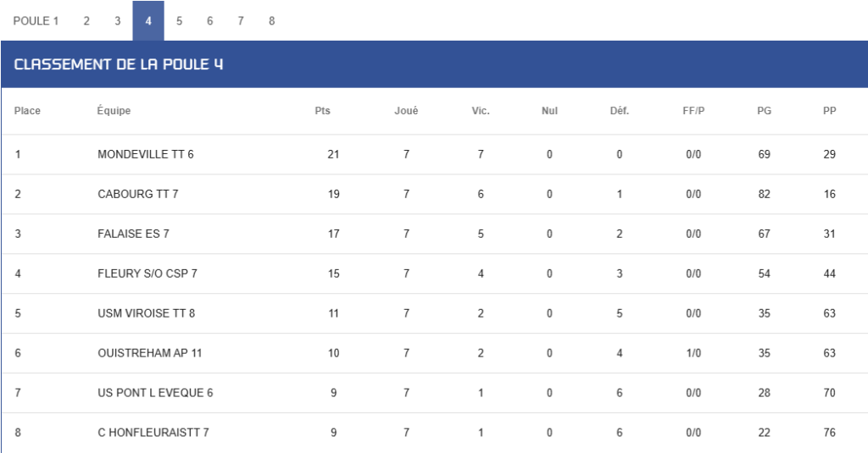
Task: Select the PG column header
Action: coord(765,111)
